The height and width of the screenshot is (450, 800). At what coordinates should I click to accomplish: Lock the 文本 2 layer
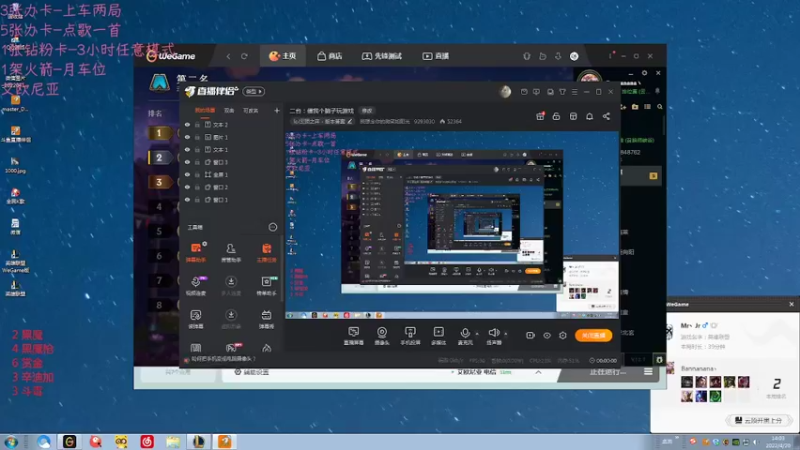pos(197,124)
